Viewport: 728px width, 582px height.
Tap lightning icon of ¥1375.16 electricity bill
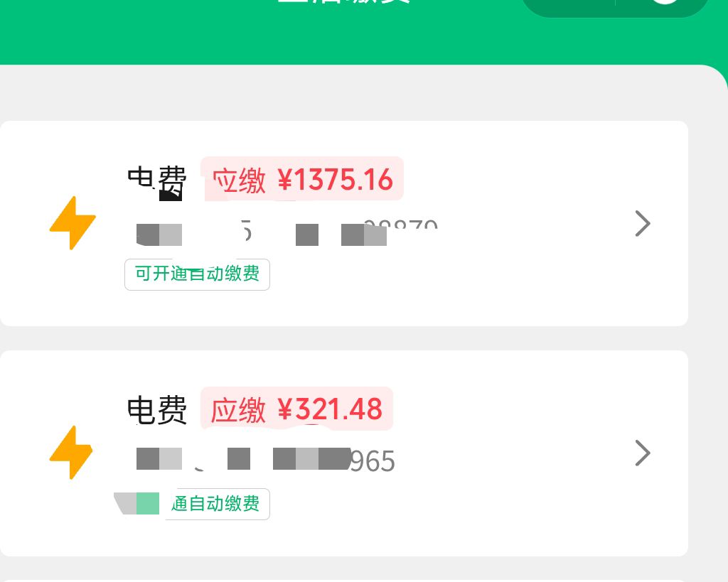[73, 222]
